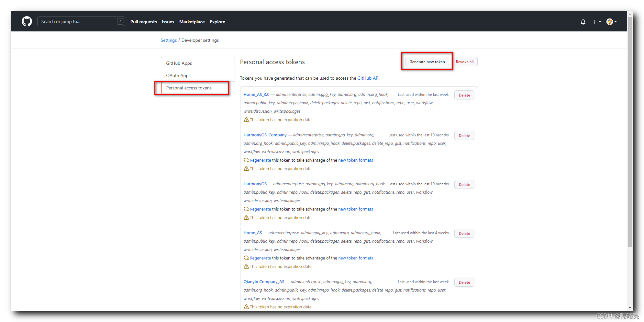
Task: Open Explore in top navigation
Action: 217,22
